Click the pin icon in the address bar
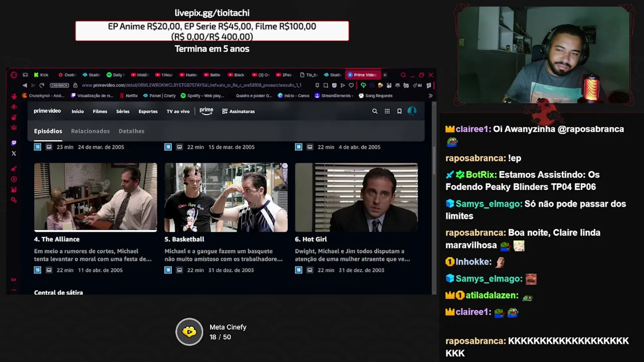The width and height of the screenshot is (644, 362). pos(317,85)
